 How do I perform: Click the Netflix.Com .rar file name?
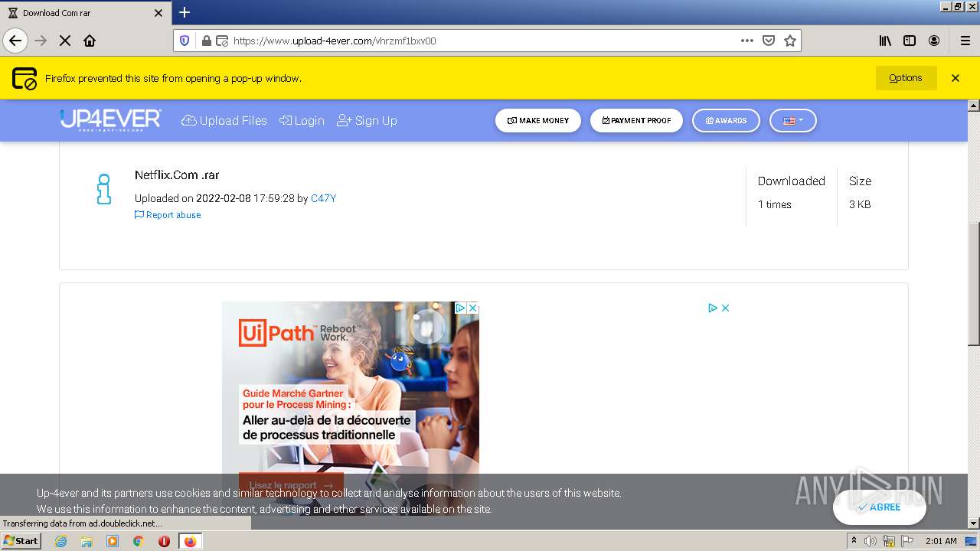[x=177, y=175]
